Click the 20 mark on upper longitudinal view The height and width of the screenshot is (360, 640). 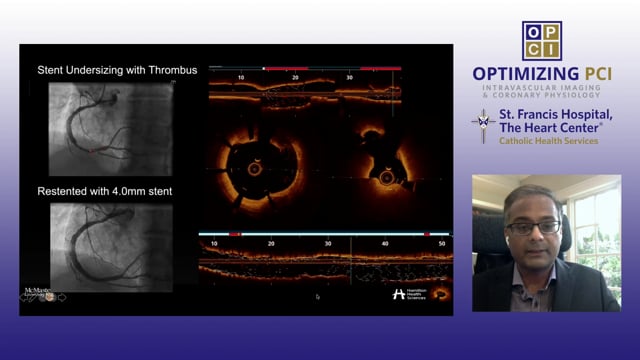(x=295, y=78)
